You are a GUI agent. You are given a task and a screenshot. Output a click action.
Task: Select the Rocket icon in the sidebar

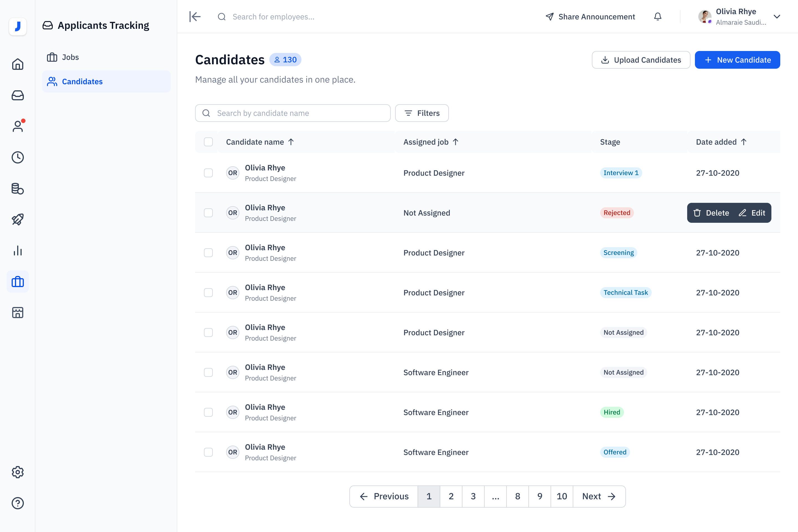[18, 219]
